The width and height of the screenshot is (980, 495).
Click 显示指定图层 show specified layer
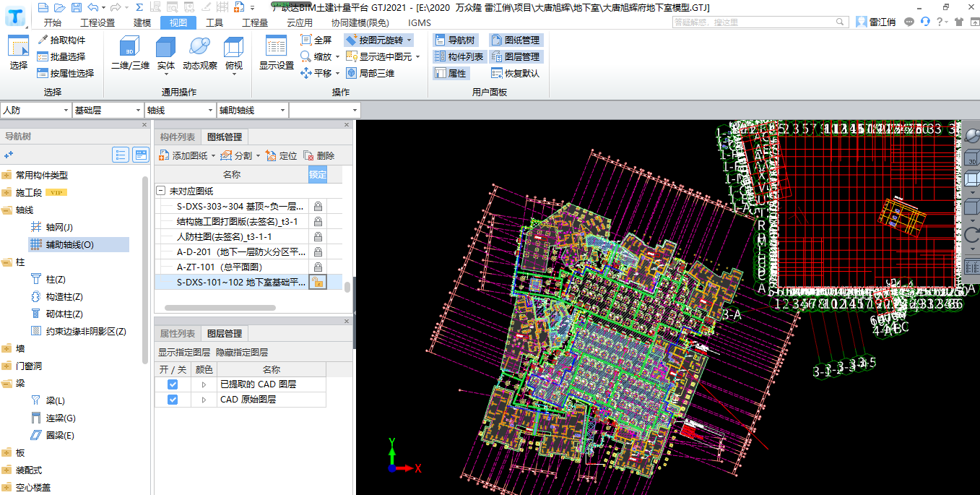184,352
